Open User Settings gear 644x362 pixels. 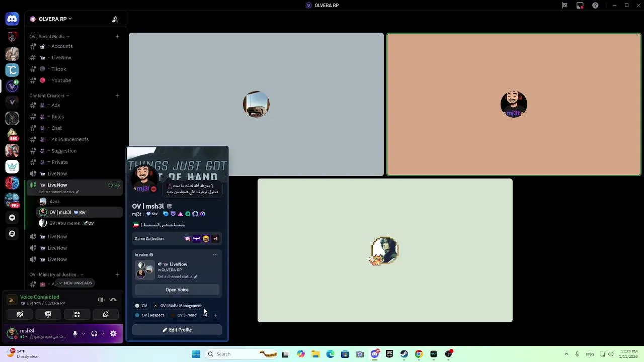[113, 333]
